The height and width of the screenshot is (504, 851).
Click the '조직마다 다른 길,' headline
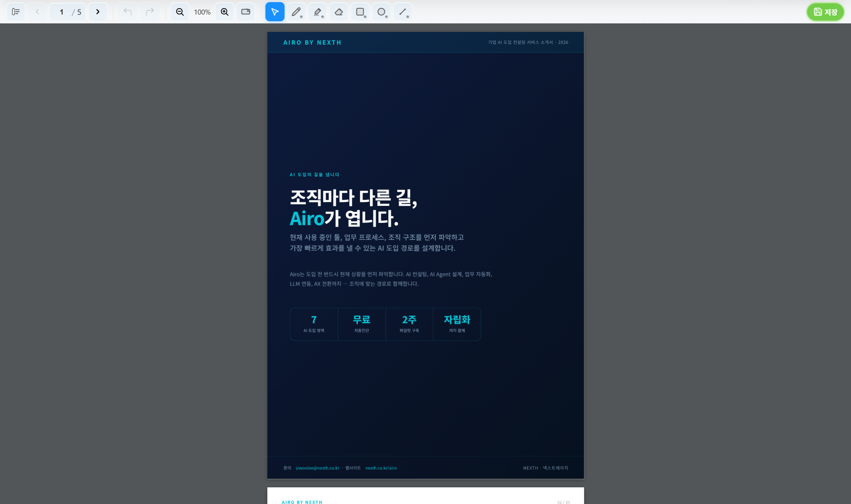[354, 197]
